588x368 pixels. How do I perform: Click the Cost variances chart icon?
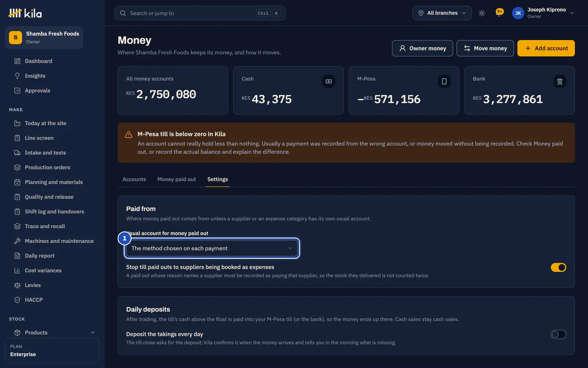tap(17, 270)
